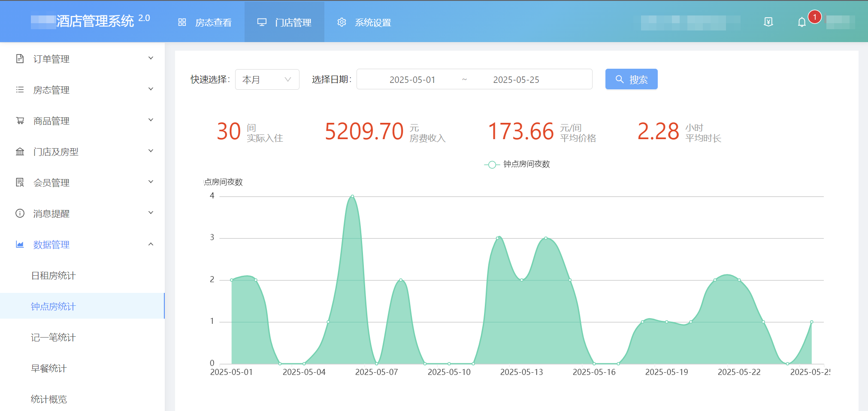This screenshot has width=868, height=411.
Task: Click the 2025-05-01 x-axis label
Action: [231, 372]
